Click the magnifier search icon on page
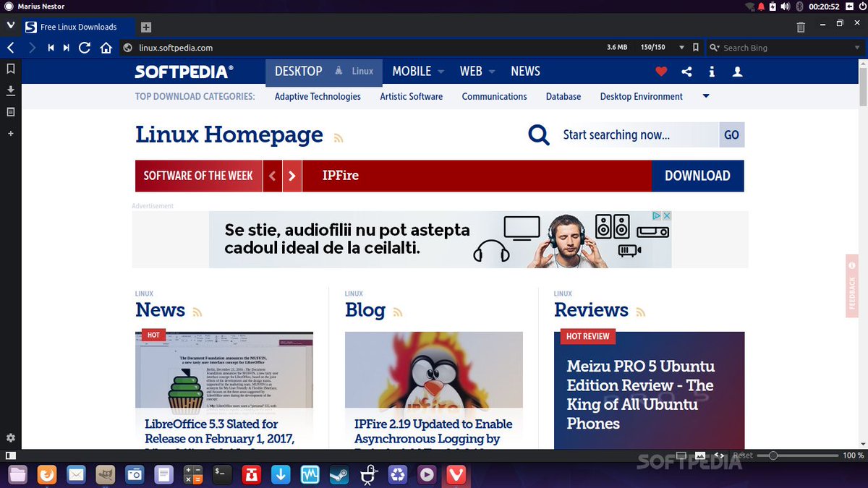The image size is (868, 488). point(539,134)
